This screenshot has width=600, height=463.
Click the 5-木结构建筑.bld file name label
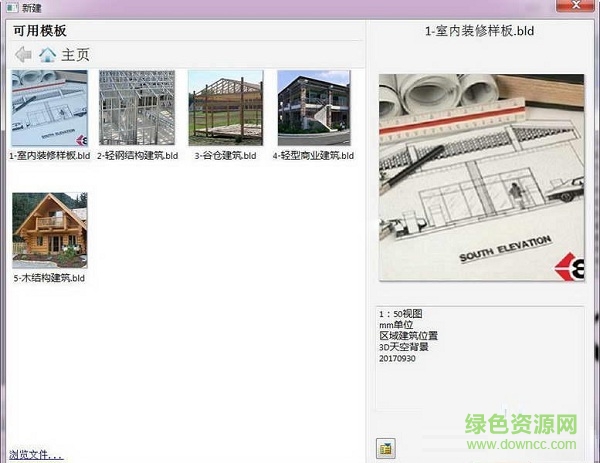[x=49, y=278]
